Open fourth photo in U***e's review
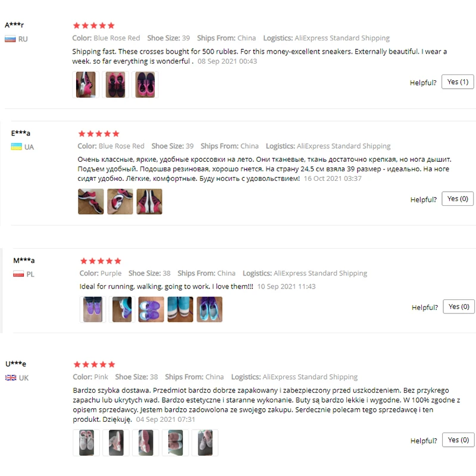The image size is (476, 476). coord(175,443)
